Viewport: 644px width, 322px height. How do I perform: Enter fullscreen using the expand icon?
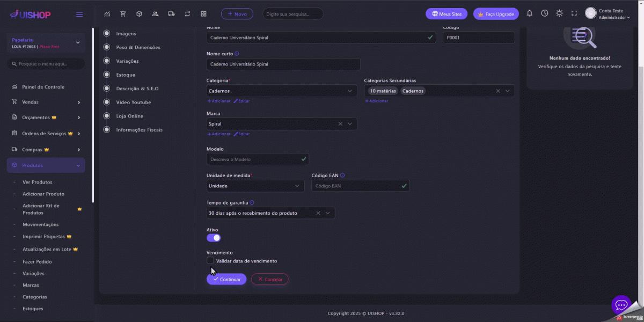[574, 13]
